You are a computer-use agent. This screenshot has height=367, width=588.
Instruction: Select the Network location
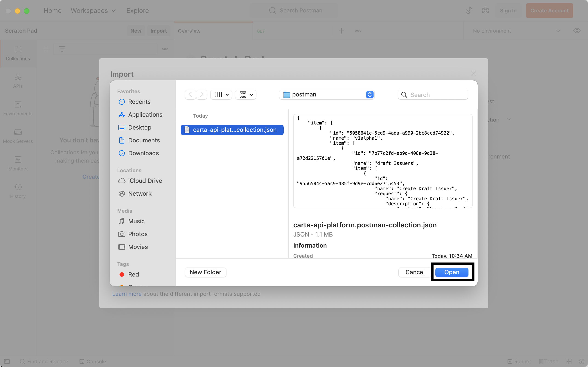click(140, 194)
